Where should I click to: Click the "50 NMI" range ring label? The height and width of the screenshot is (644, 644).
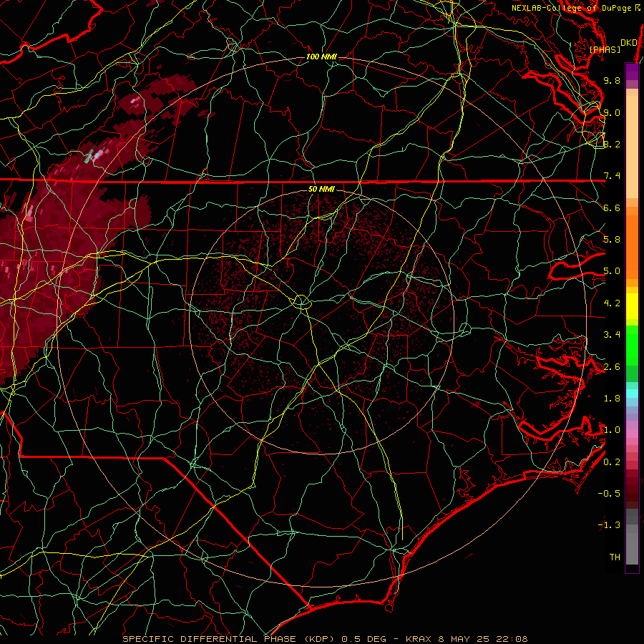[321, 189]
